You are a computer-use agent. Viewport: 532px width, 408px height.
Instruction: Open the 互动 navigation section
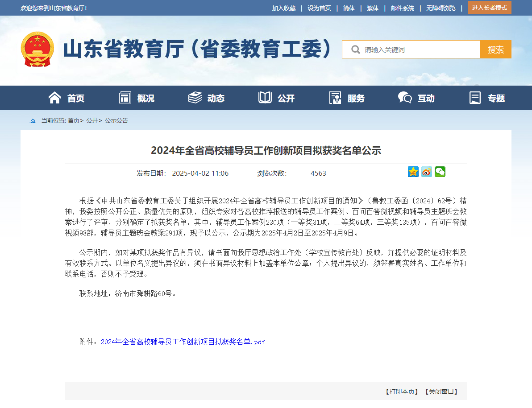[416, 98]
